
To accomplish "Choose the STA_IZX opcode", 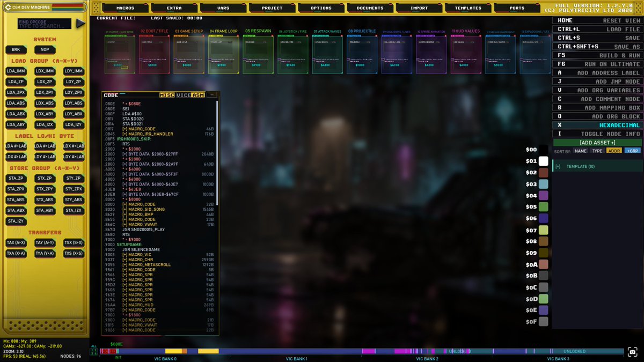I will (74, 210).
